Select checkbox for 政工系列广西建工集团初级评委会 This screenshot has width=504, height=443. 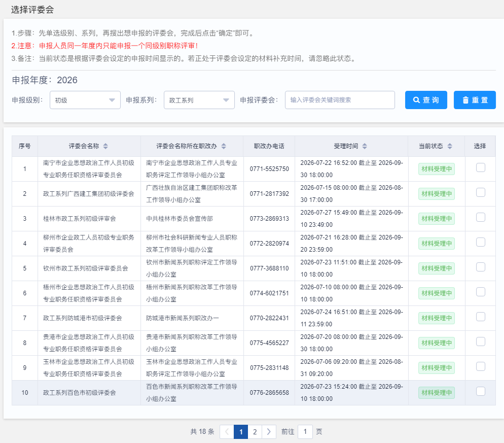pos(481,192)
